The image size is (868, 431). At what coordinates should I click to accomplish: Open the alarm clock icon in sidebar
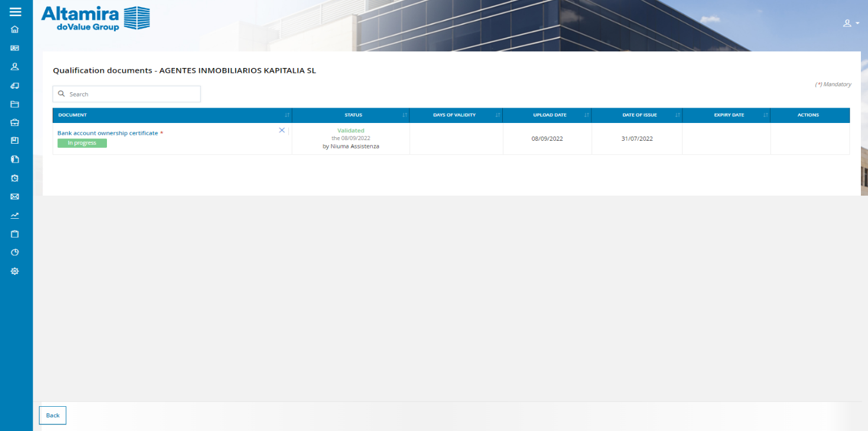click(x=15, y=178)
